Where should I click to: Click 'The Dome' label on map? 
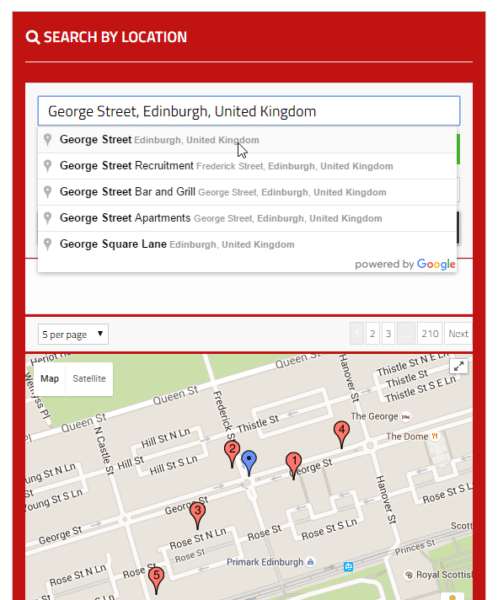(407, 437)
